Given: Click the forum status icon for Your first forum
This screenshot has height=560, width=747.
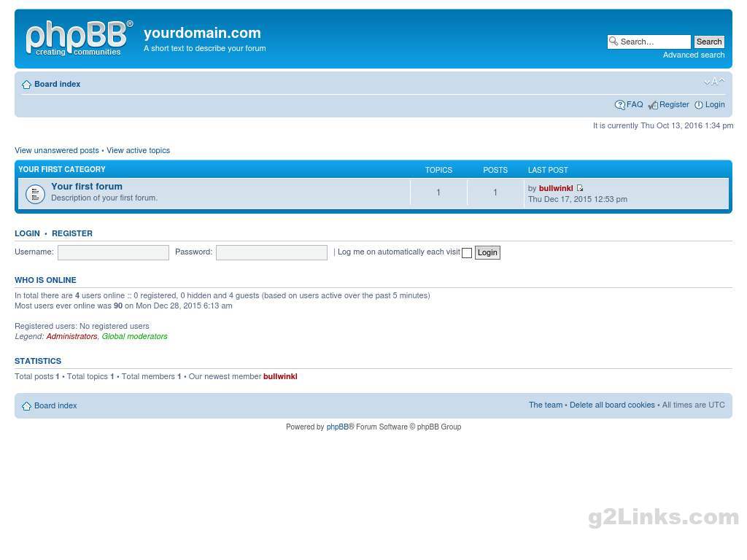Looking at the screenshot, I should coord(35,194).
